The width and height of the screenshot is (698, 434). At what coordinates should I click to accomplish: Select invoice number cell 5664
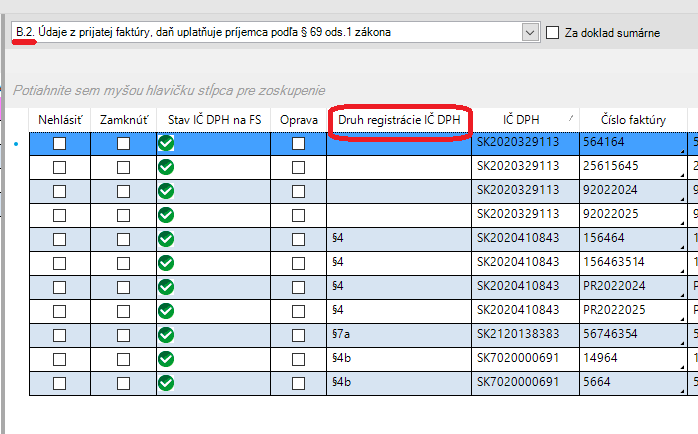pos(633,384)
